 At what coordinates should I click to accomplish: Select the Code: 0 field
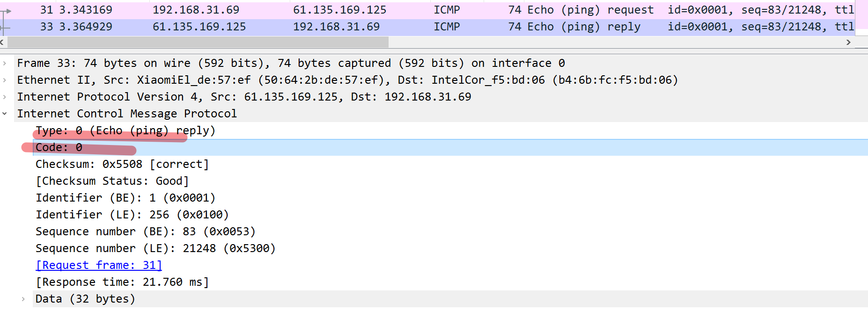tap(59, 147)
